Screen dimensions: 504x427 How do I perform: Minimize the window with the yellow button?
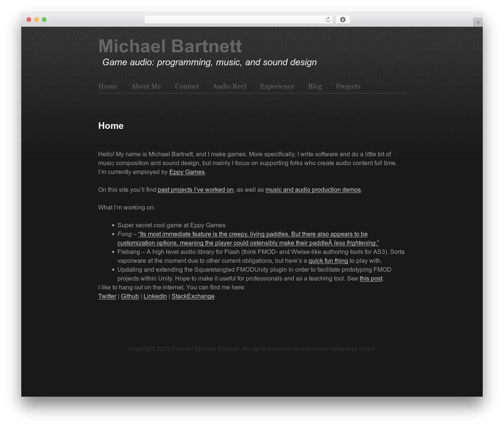pos(37,20)
